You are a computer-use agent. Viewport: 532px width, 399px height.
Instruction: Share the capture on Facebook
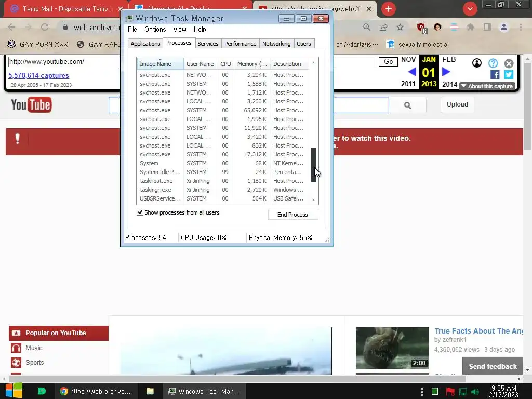[x=495, y=75]
